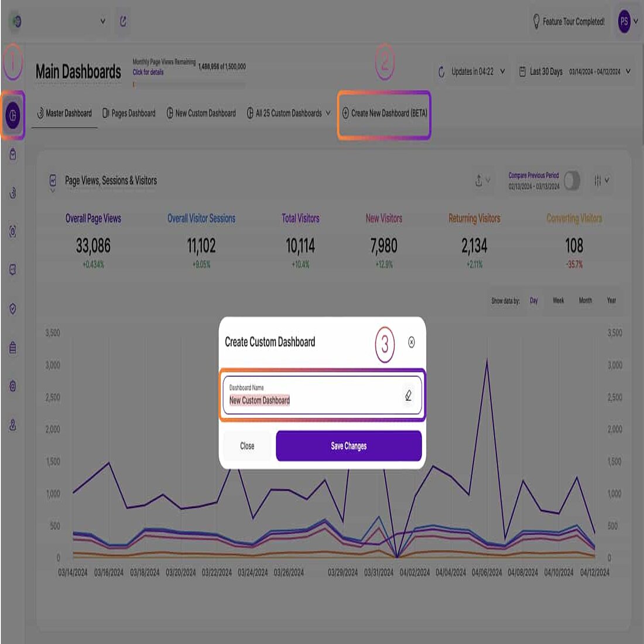Open the shield icon in the left sidebar

point(12,309)
